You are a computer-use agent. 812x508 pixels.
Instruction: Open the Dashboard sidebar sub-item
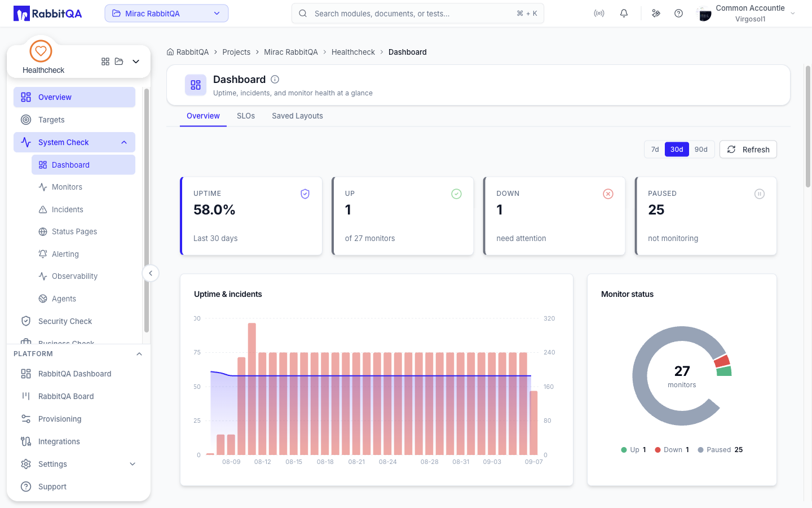tap(83, 165)
